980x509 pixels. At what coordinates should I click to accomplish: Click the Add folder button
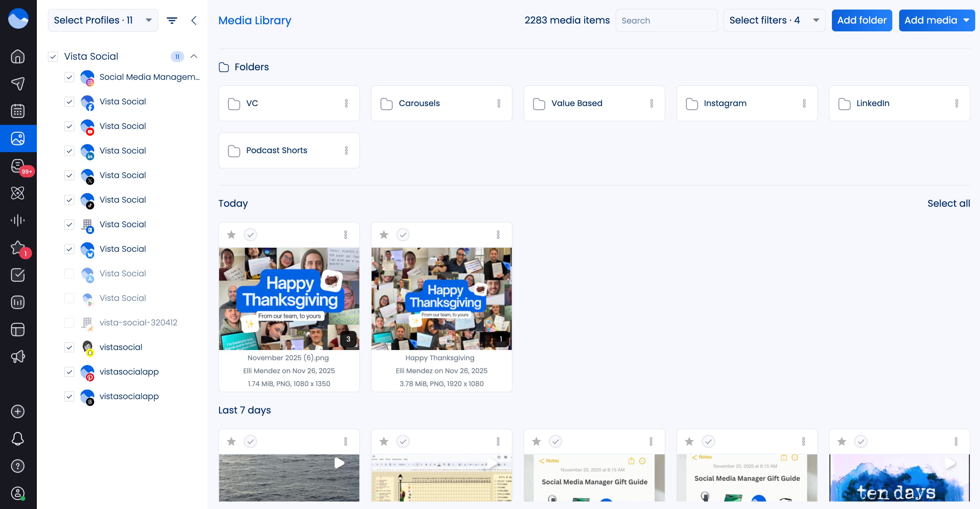[x=862, y=20]
